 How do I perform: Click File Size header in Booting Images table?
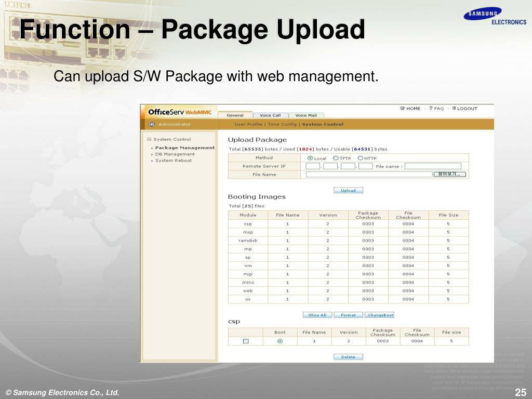click(448, 215)
